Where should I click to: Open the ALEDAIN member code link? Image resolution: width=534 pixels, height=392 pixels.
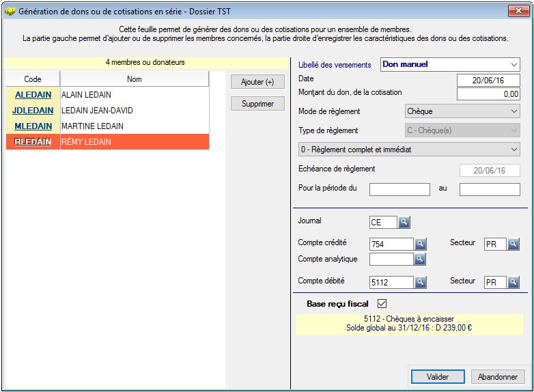tap(33, 96)
